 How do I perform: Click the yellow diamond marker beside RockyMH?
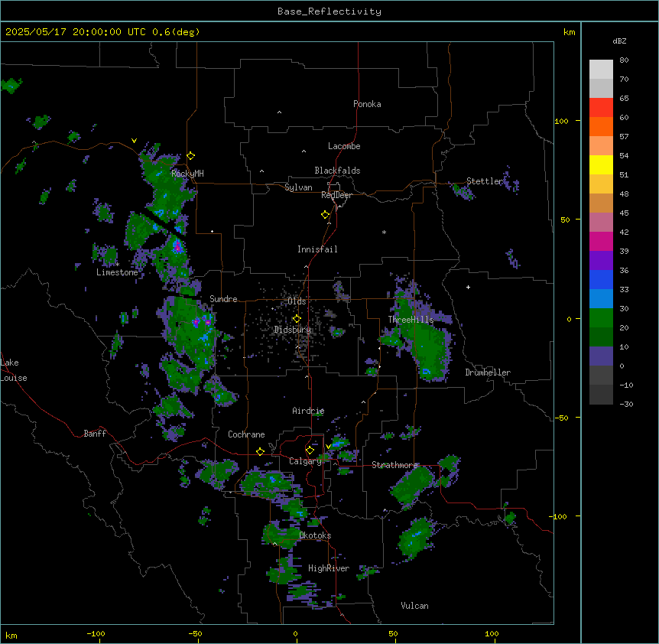pyautogui.click(x=190, y=156)
